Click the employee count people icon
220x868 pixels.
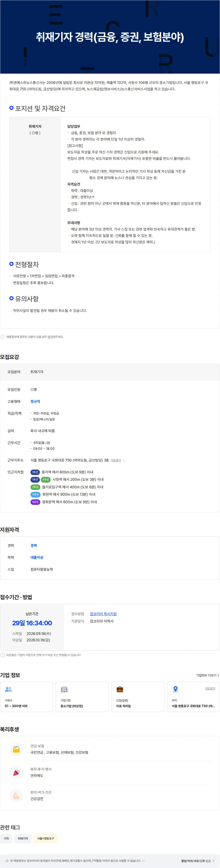pyautogui.click(x=8, y=689)
